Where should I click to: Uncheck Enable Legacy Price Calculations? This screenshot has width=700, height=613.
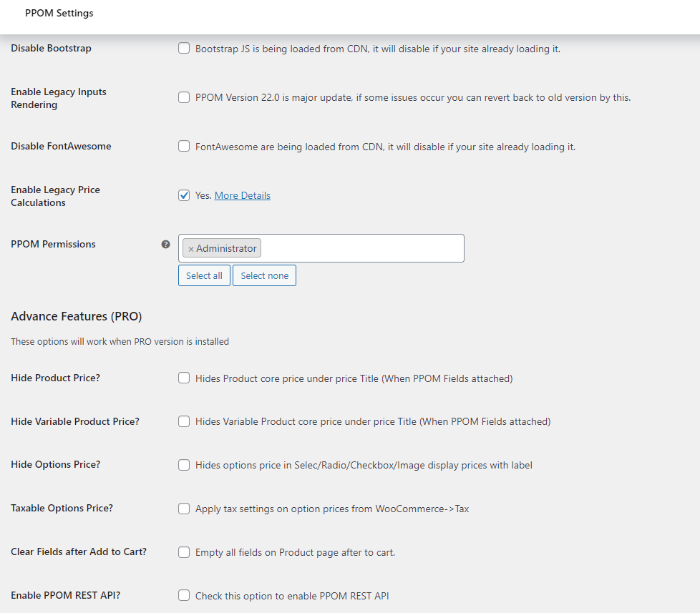coord(184,195)
